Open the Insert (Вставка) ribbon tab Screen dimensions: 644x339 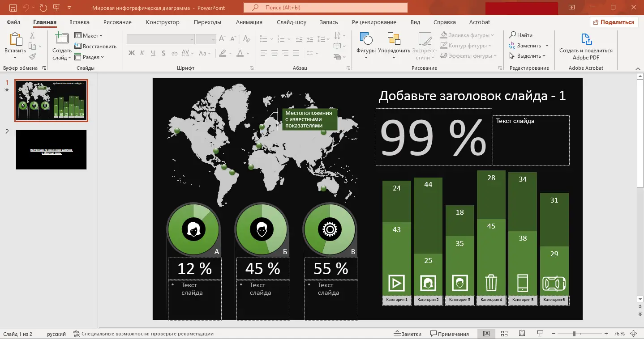click(79, 22)
